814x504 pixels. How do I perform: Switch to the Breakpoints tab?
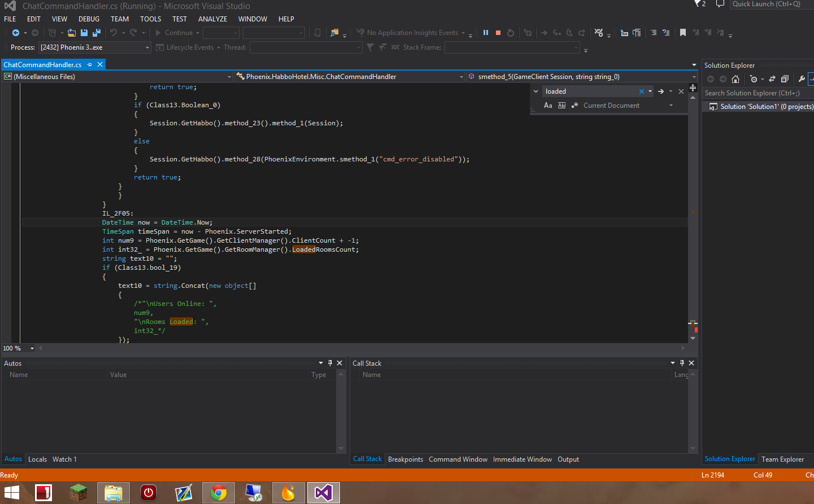pyautogui.click(x=405, y=459)
